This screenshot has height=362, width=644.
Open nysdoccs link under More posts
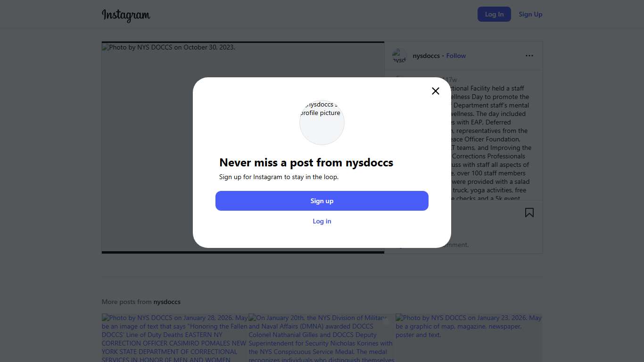(167, 302)
